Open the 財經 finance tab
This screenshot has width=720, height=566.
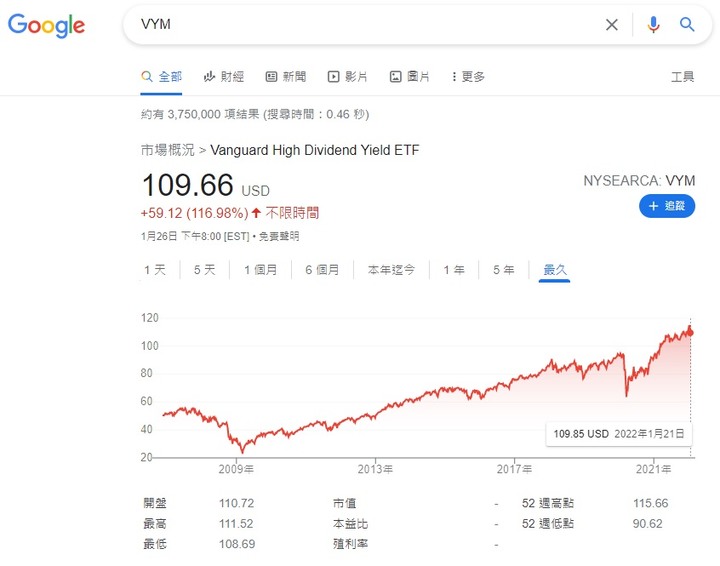(x=224, y=77)
